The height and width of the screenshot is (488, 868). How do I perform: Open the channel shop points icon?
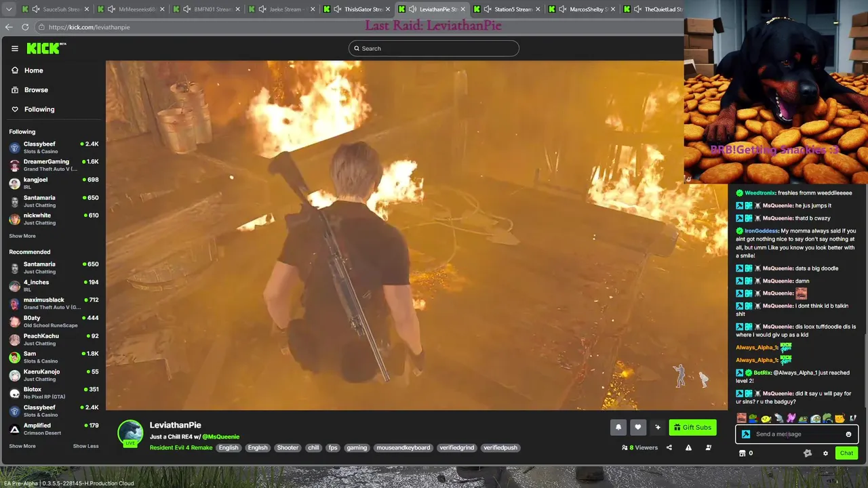742,453
